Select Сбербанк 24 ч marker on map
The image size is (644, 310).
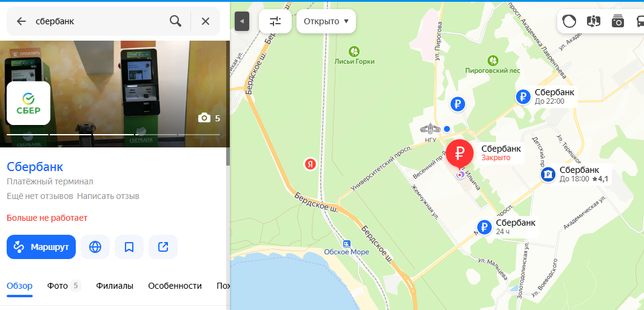point(485,227)
